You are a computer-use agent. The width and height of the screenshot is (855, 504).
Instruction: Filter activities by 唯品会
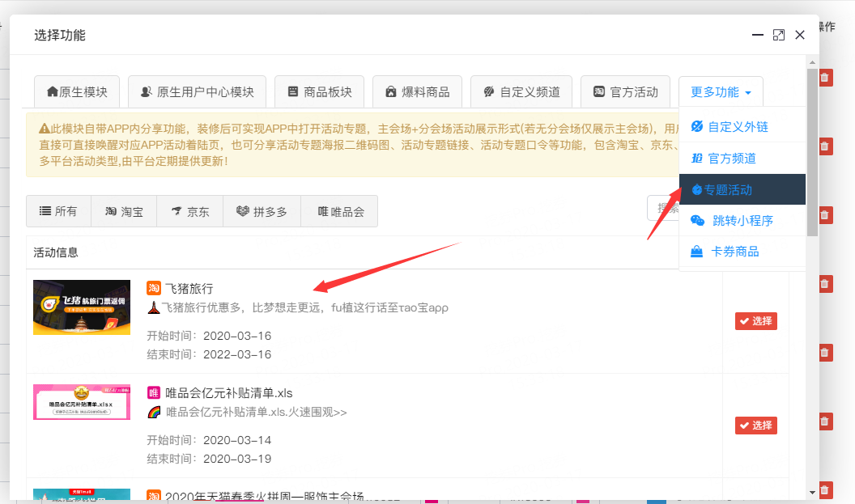(339, 211)
